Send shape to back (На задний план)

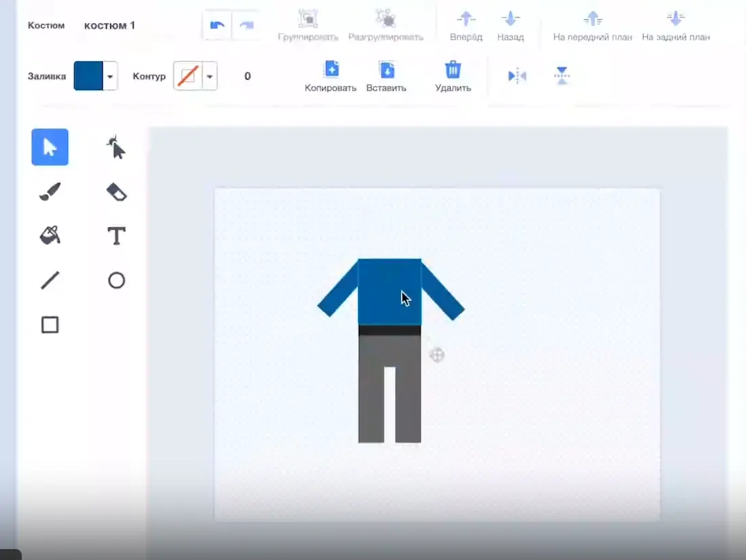tap(676, 26)
